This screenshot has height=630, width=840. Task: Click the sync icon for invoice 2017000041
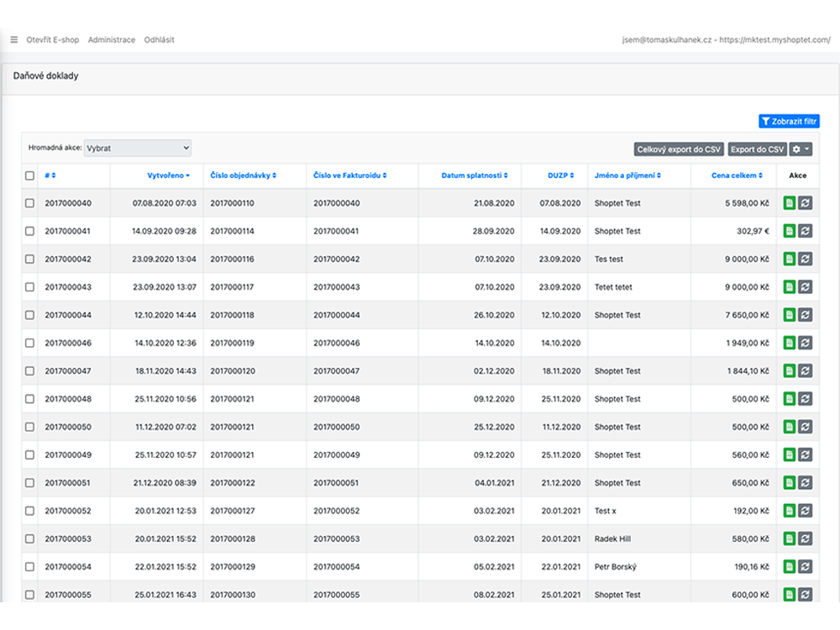coord(806,231)
